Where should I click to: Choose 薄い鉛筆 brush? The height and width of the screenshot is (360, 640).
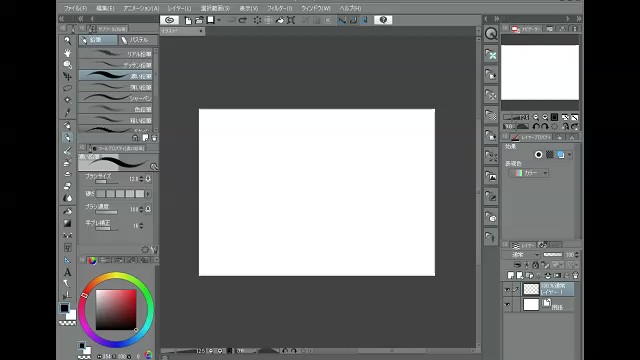click(x=116, y=87)
